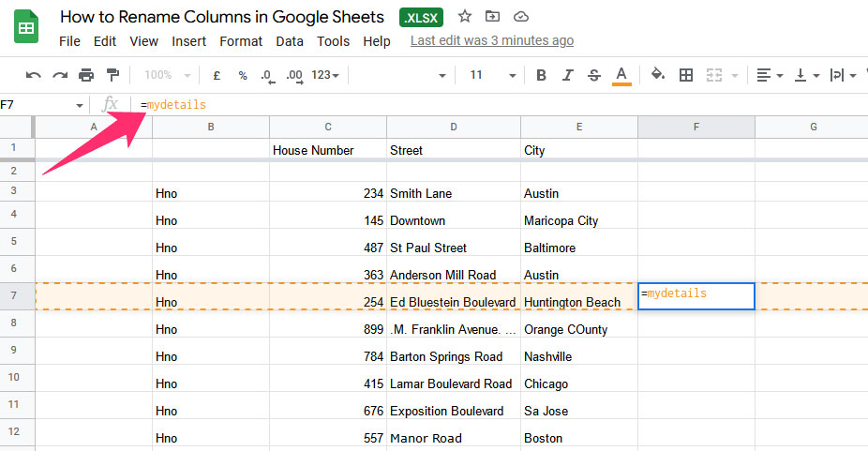This screenshot has width=868, height=451.
Task: Expand the Name box dropdown arrow
Action: (80, 105)
